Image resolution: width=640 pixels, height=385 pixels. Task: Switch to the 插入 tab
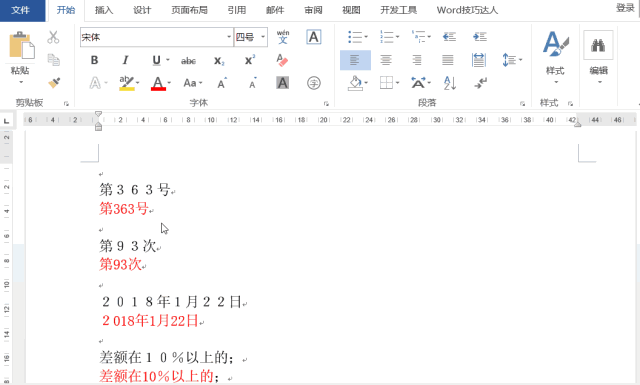coord(104,10)
